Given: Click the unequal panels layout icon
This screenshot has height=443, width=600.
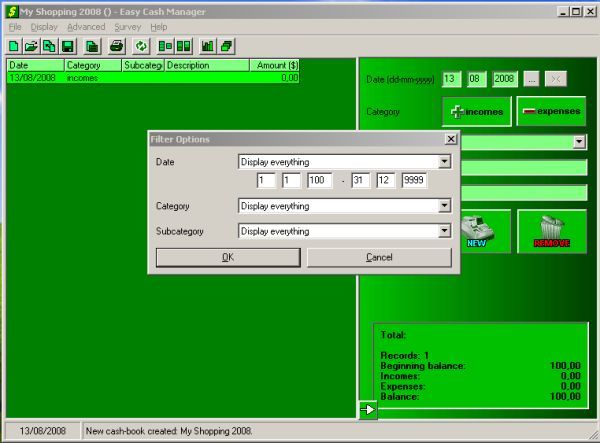Looking at the screenshot, I should click(165, 46).
